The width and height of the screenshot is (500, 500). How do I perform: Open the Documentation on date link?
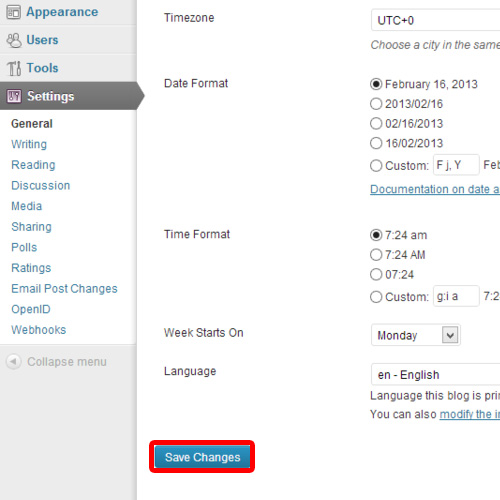click(435, 189)
